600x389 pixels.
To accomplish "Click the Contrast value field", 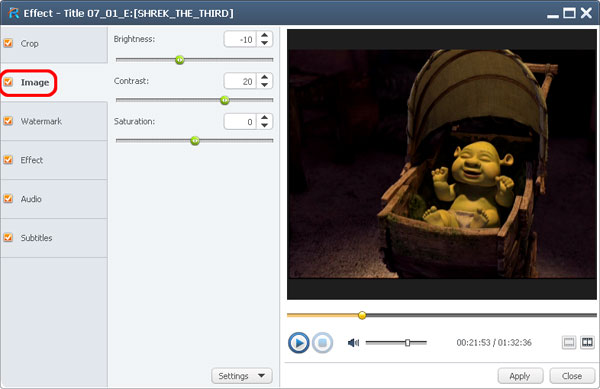I will coord(240,81).
